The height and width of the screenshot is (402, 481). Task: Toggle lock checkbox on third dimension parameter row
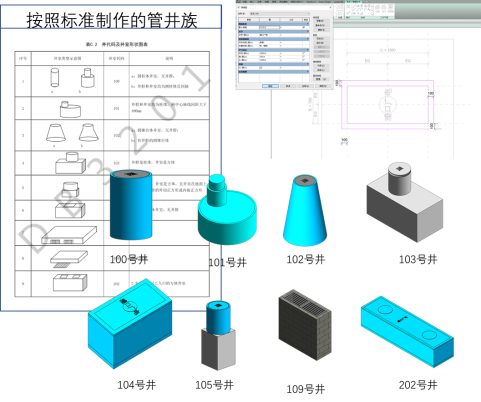click(304, 60)
